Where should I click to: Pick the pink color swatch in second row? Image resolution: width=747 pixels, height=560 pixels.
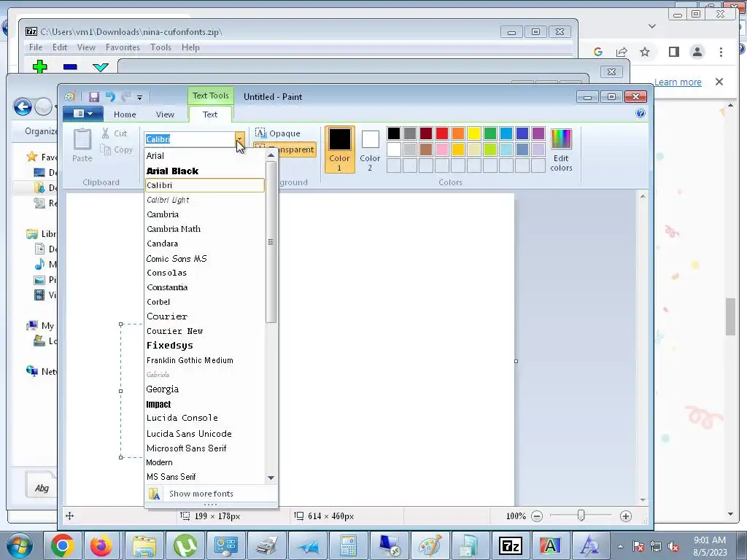442,149
